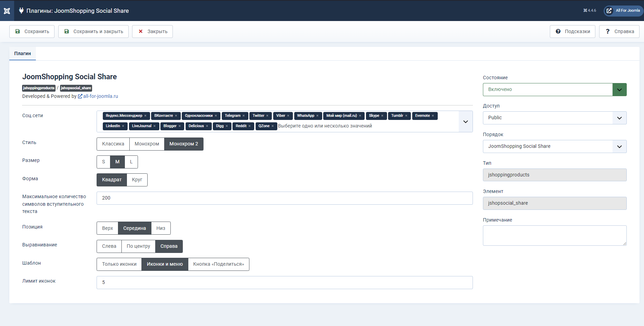
Task: Select the Классика style
Action: (x=113, y=144)
